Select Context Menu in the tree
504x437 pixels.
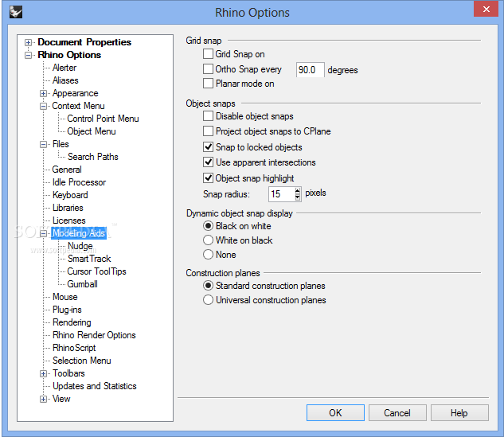[x=78, y=106]
